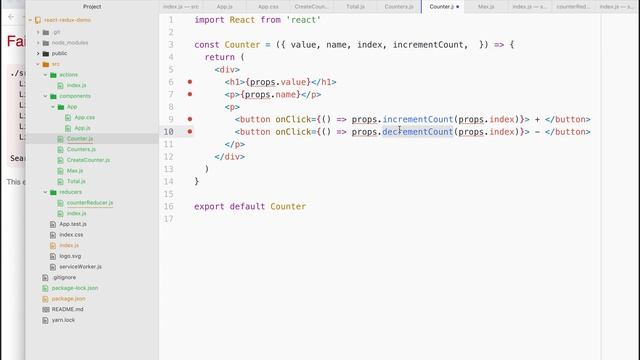
Task: Click the reducers folder icon
Action: (53, 192)
